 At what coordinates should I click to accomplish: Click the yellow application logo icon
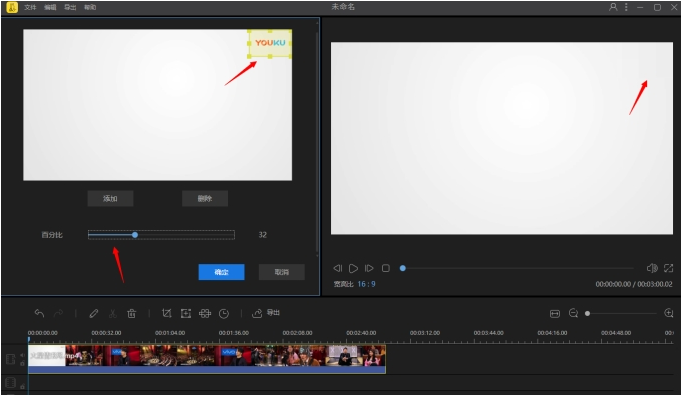(x=12, y=7)
